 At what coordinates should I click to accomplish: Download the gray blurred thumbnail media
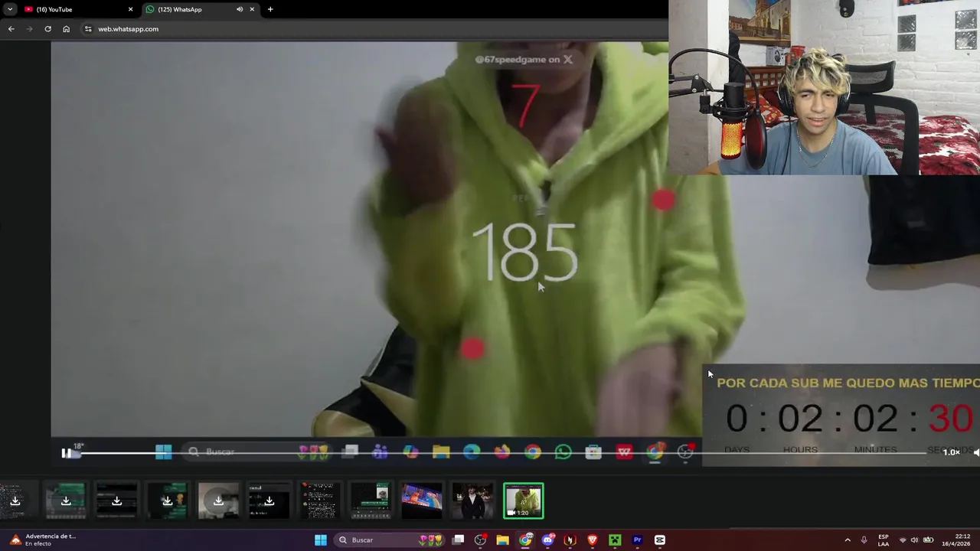(x=218, y=500)
